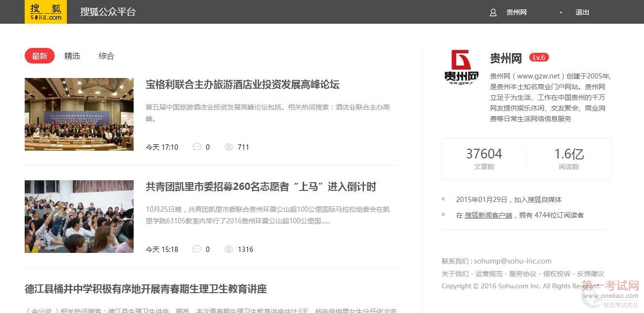Open the 反馈建议 footer link
Screen dimensions: 644x313
click(x=591, y=274)
